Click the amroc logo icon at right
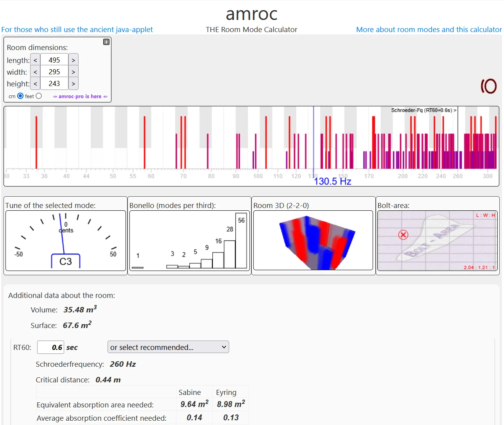 [x=489, y=86]
